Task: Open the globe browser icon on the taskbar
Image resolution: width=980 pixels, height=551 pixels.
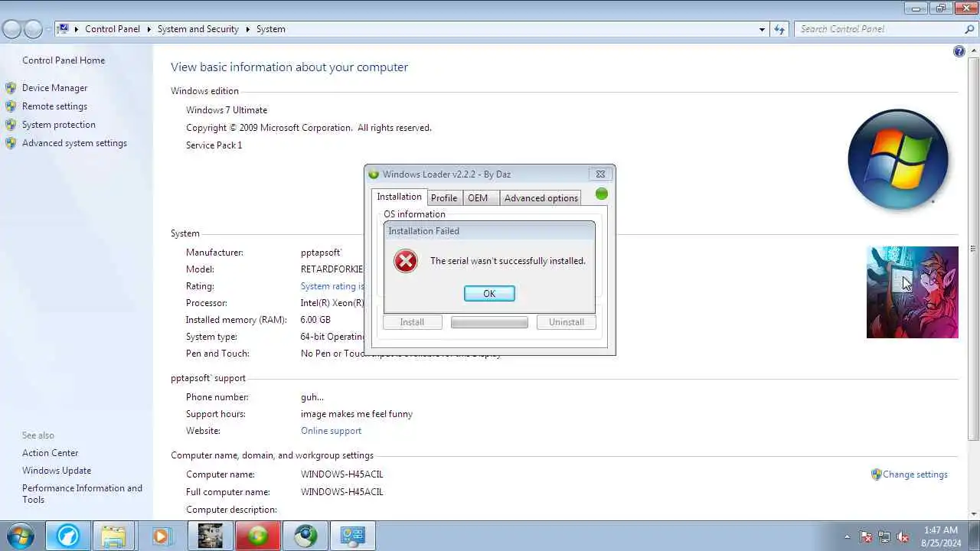Action: (x=305, y=536)
